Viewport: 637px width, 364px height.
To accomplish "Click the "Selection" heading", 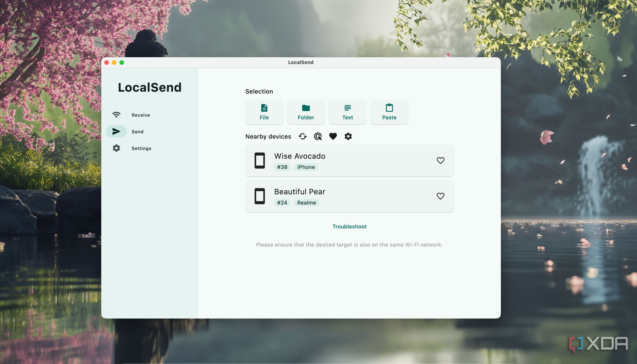I will point(259,92).
